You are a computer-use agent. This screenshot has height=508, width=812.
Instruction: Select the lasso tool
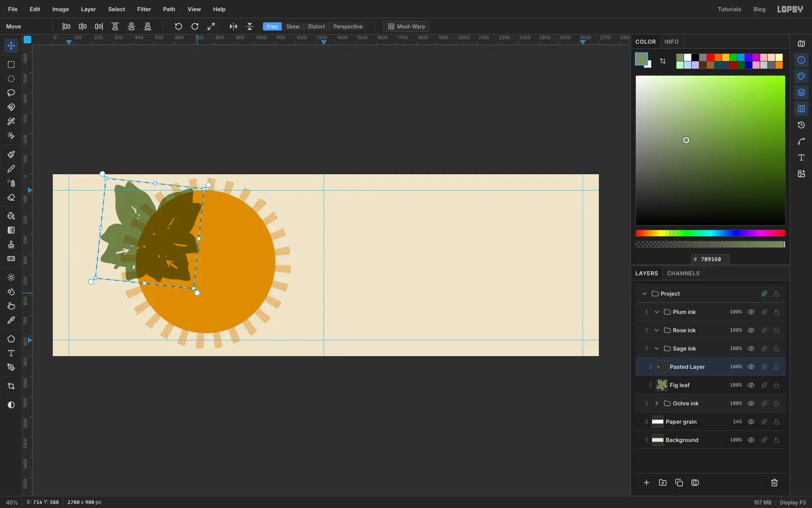pos(11,93)
